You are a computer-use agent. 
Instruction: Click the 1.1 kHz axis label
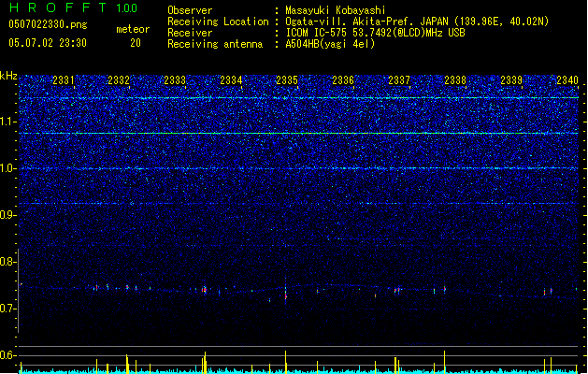(x=8, y=122)
